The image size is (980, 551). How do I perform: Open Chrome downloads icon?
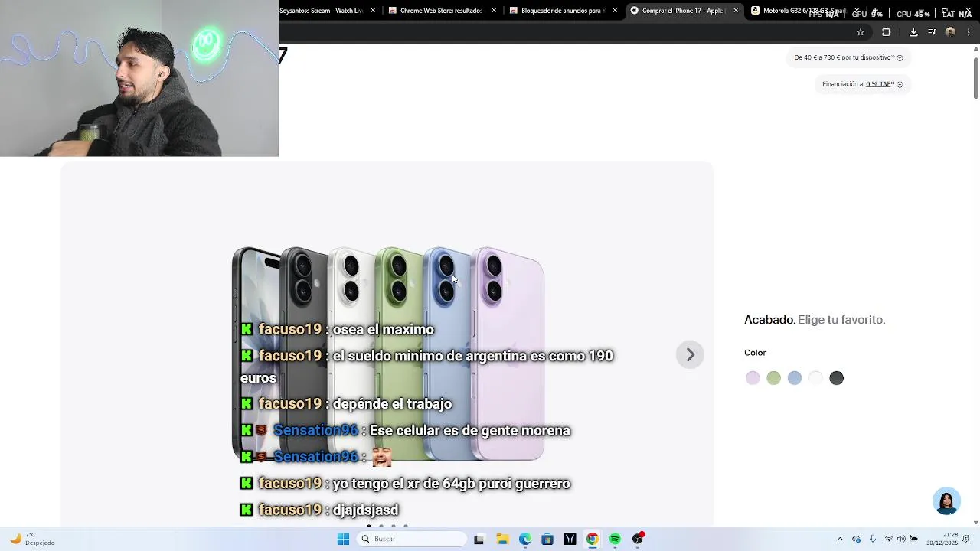pyautogui.click(x=913, y=32)
